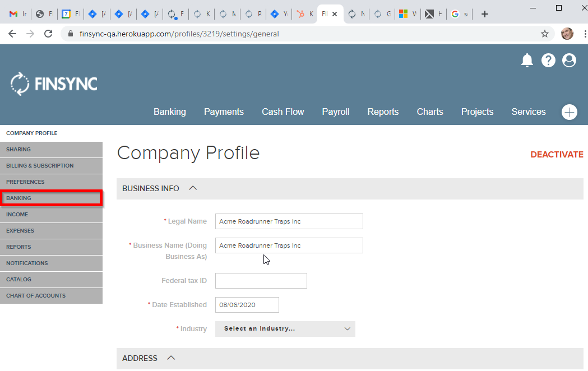588x371 pixels.
Task: Open Chart of Accounts sidebar item
Action: pyautogui.click(x=36, y=296)
